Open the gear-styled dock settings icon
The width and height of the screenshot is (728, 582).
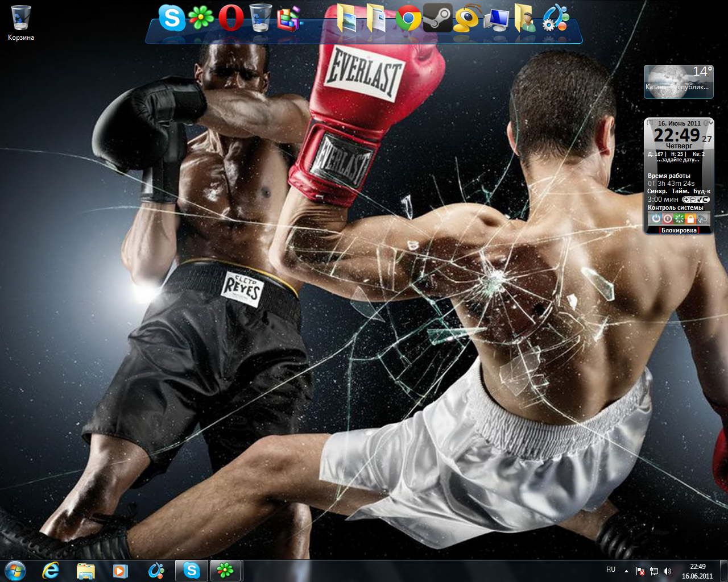[556, 18]
